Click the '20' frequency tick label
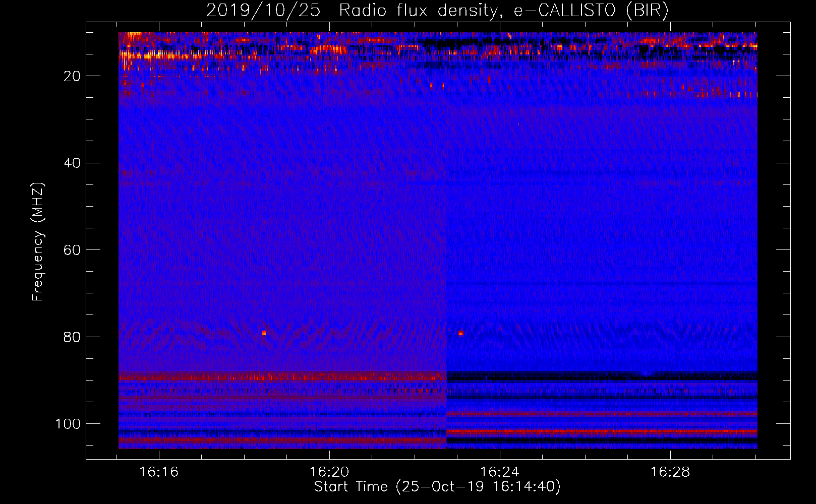The height and width of the screenshot is (504, 816). [x=72, y=76]
